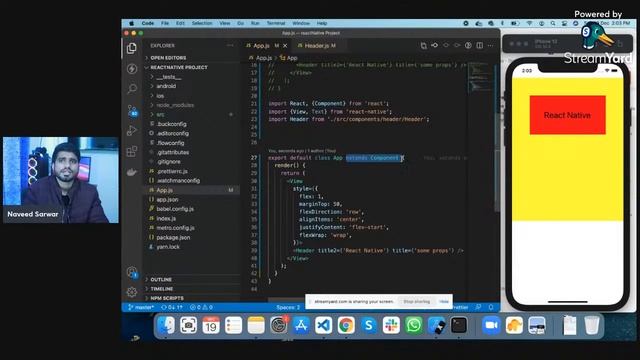Expand the android folder
The height and width of the screenshot is (360, 640).
pyautogui.click(x=166, y=86)
